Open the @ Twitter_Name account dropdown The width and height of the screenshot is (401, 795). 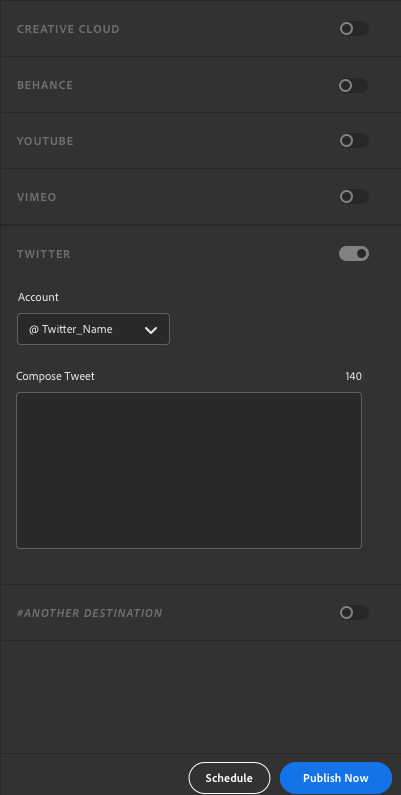click(x=93, y=329)
